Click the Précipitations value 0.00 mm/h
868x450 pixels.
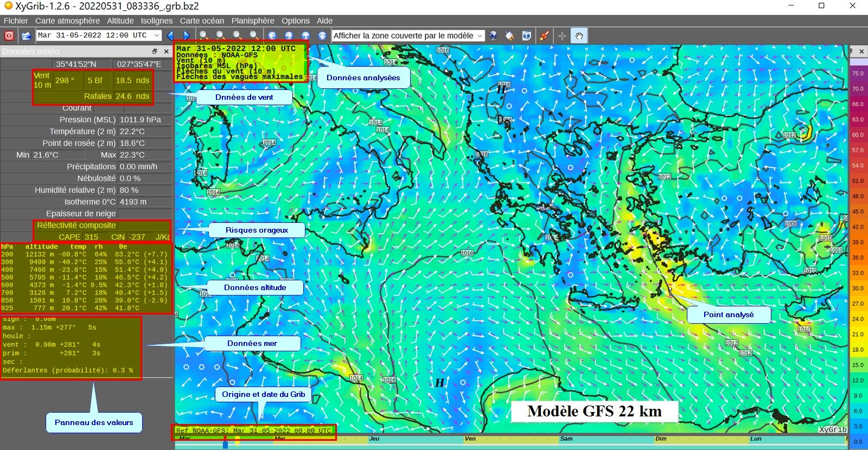tap(138, 166)
